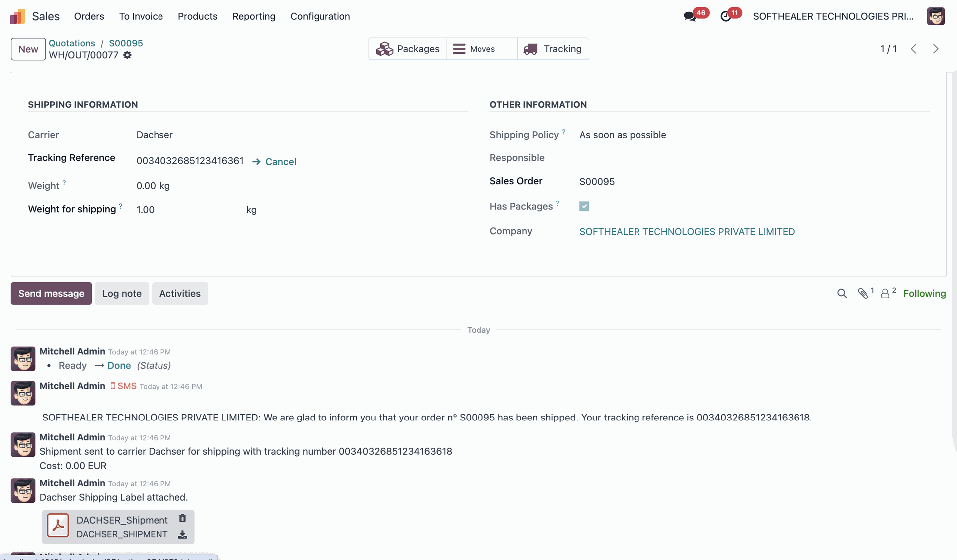Download the DACHSER_SHIPMENT PDF file

click(182, 535)
